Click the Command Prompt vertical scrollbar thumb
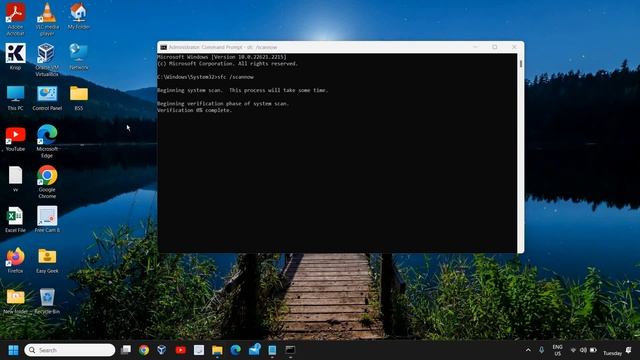Screen dimensions: 640x360 521,64
